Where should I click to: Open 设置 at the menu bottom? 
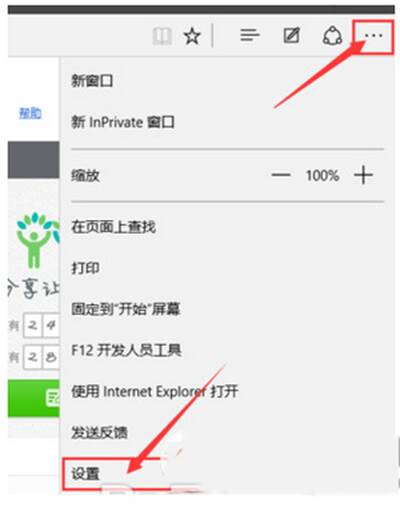(85, 474)
